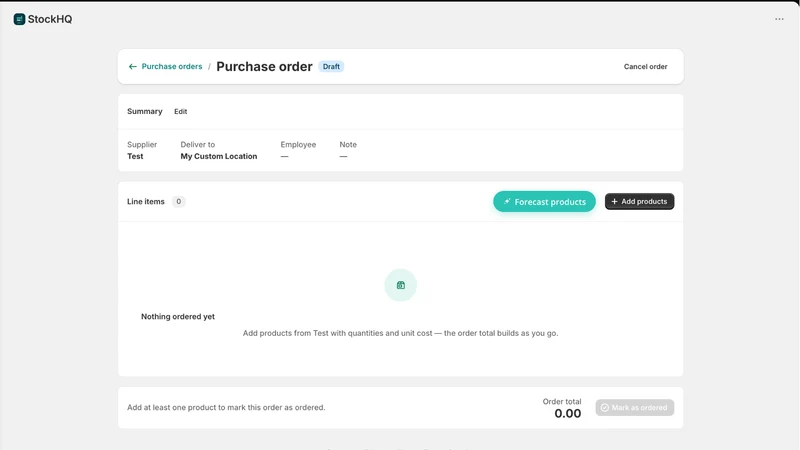Click the Nothing ordered yet text
Image resolution: width=800 pixels, height=450 pixels.
[x=178, y=316]
